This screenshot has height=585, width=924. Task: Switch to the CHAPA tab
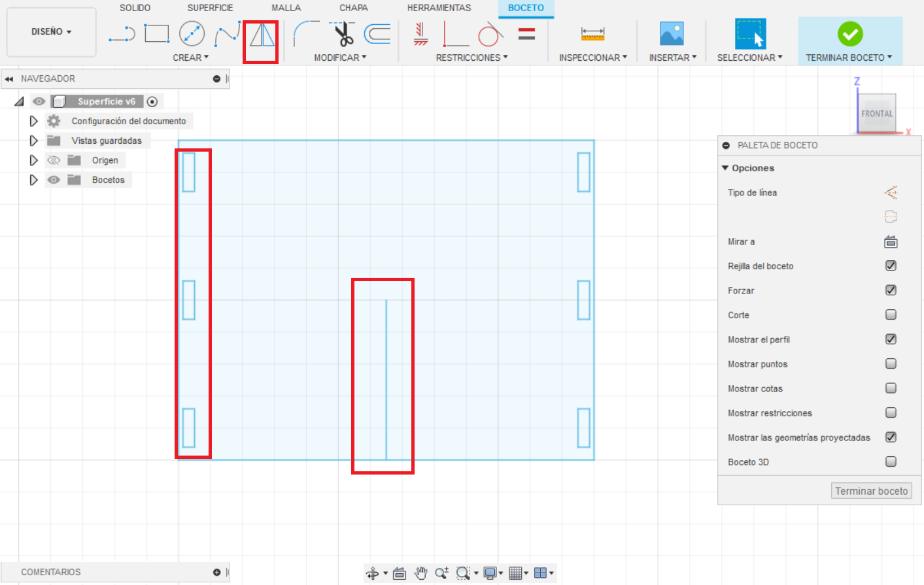point(354,8)
